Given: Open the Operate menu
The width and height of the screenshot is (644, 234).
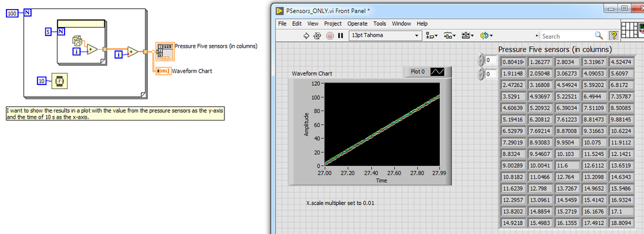Looking at the screenshot, I should pyautogui.click(x=357, y=24).
